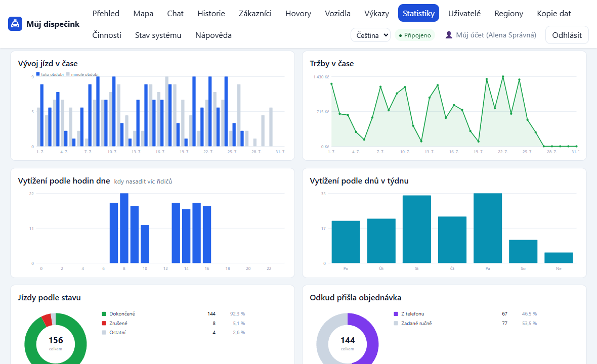597x364 pixels.
Task: Click the St bar in weekday chart
Action: [416, 230]
